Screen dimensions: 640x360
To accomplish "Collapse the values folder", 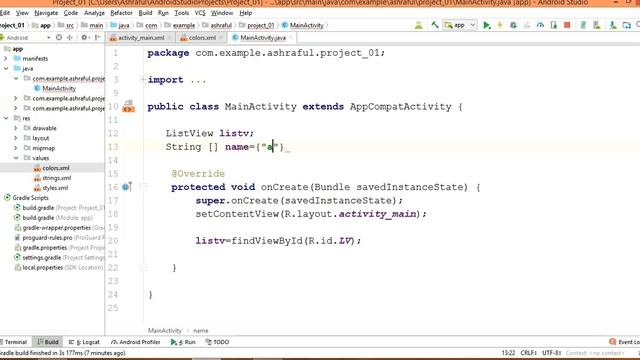I will point(16,158).
